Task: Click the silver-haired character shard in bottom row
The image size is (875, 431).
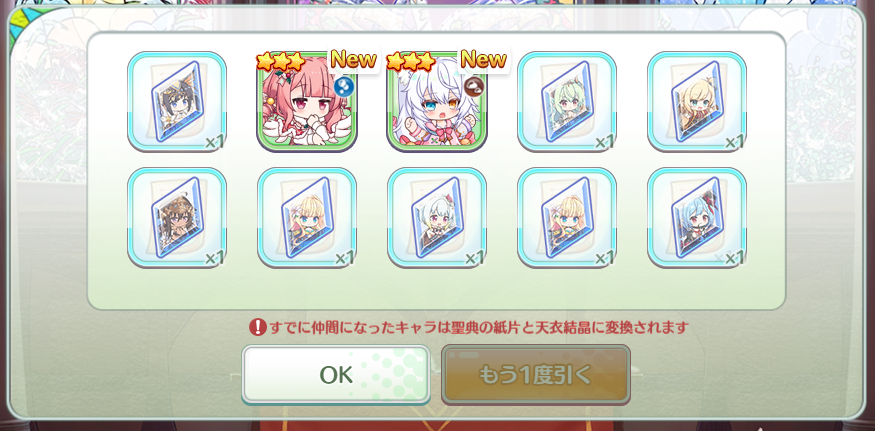Action: [x=437, y=218]
